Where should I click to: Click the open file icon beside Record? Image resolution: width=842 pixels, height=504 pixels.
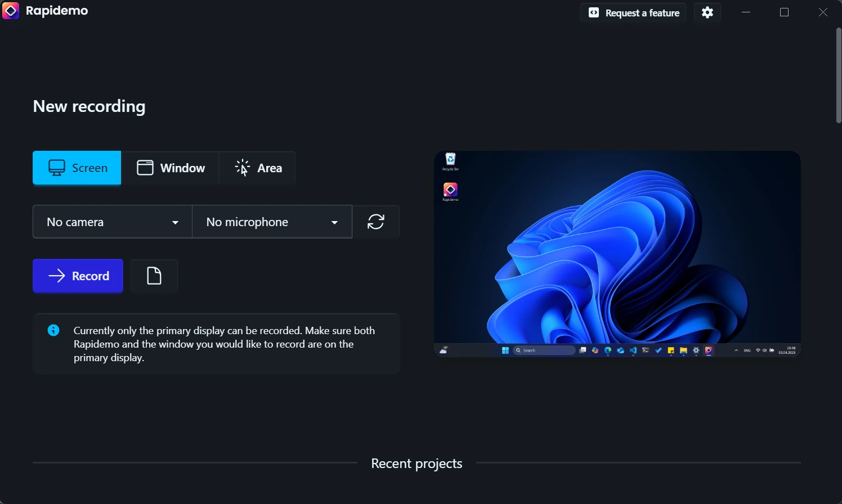(154, 276)
